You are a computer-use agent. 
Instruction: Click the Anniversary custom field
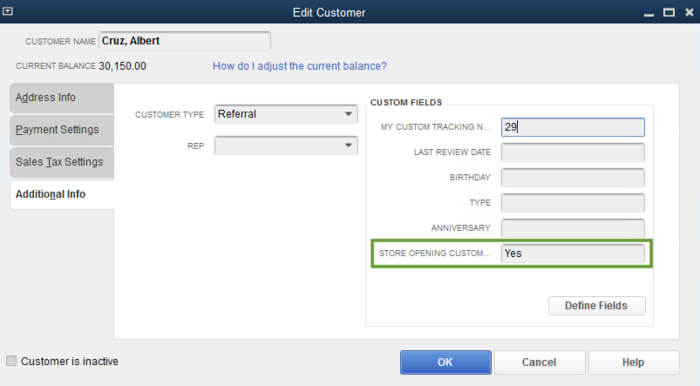coord(573,228)
